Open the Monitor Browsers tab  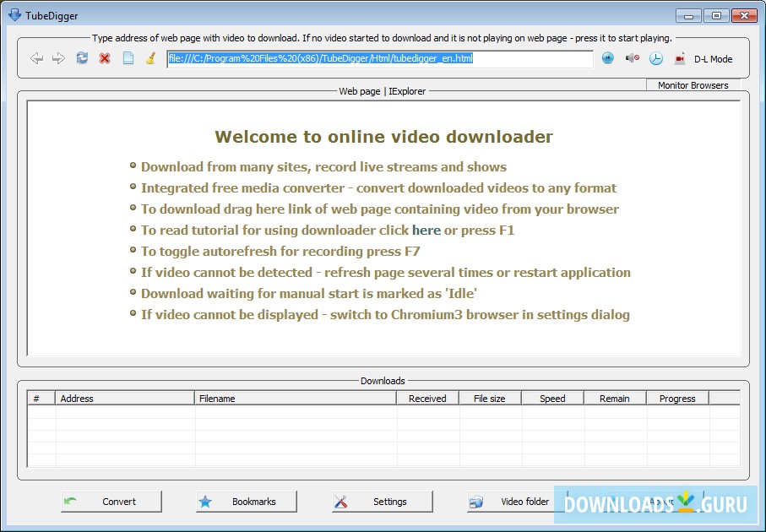(693, 85)
